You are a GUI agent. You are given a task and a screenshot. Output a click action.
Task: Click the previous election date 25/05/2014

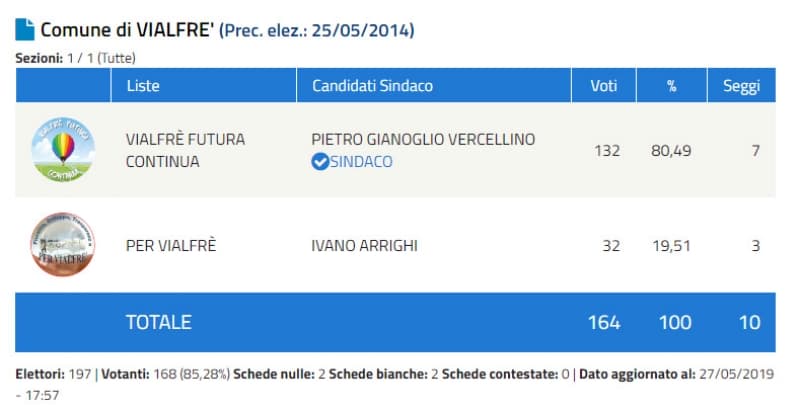360,31
